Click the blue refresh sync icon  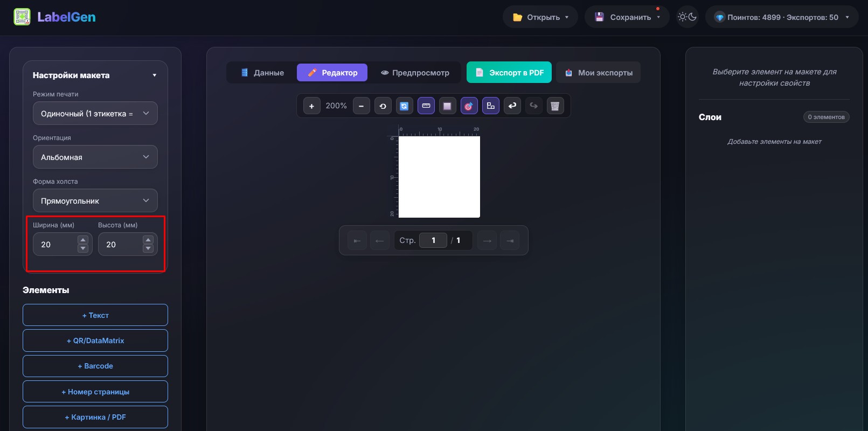coord(404,106)
